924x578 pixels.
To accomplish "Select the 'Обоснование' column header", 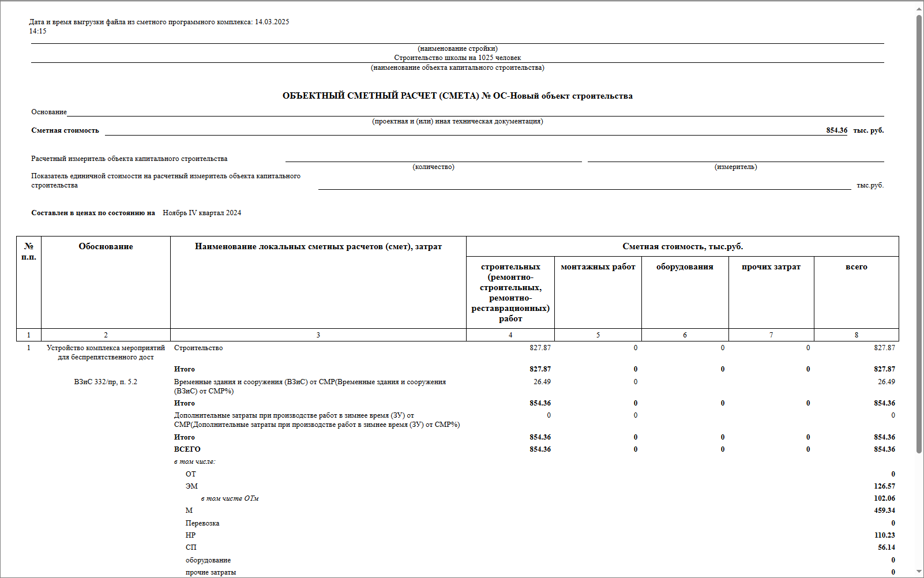I will pos(106,246).
